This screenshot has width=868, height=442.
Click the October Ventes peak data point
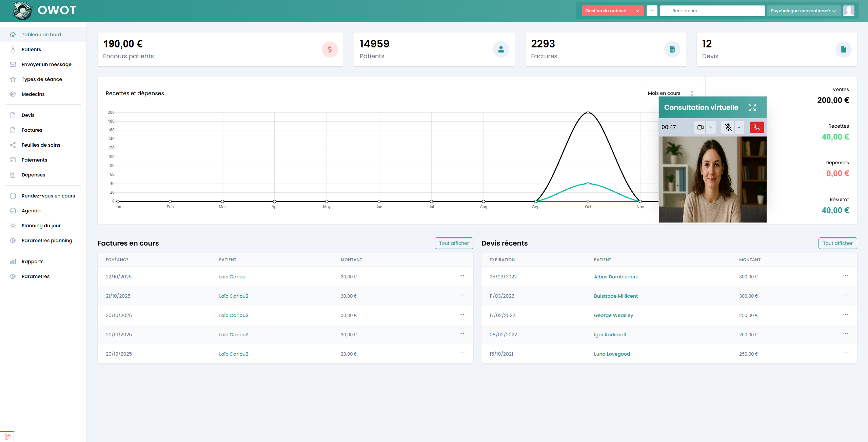(588, 112)
